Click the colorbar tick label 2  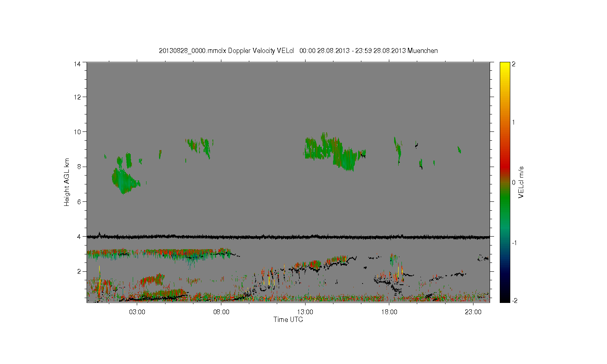(x=514, y=64)
